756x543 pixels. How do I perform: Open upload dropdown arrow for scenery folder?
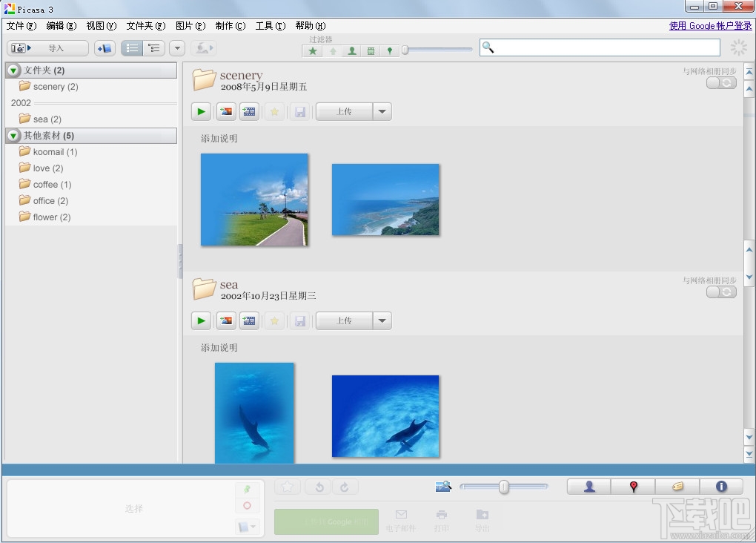(x=382, y=111)
